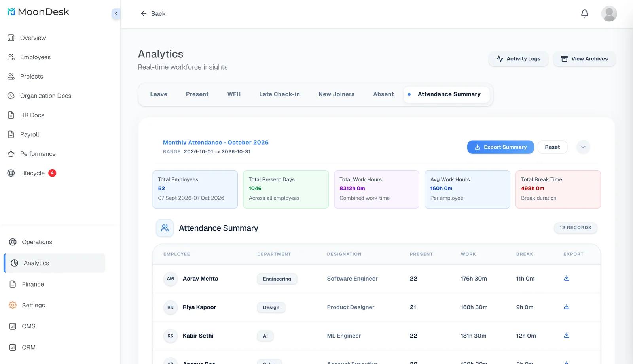
Task: Switch to the WFH tab
Action: [x=234, y=94]
